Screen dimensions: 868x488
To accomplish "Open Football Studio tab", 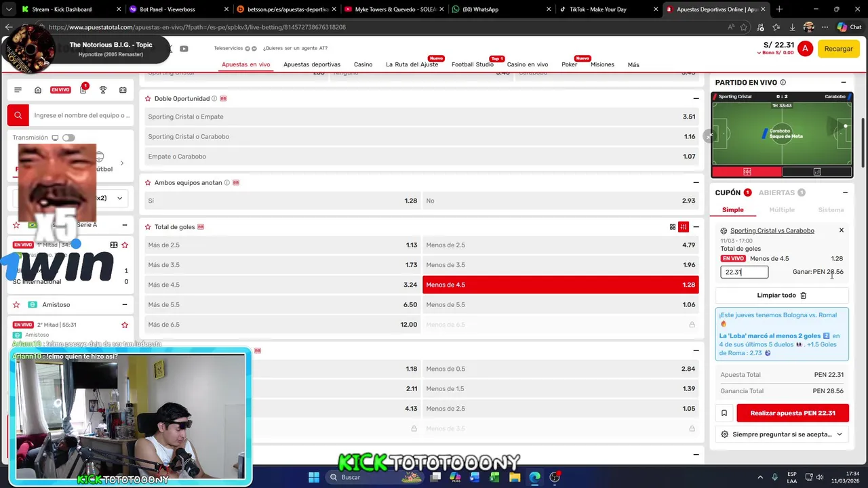I will [x=473, y=64].
